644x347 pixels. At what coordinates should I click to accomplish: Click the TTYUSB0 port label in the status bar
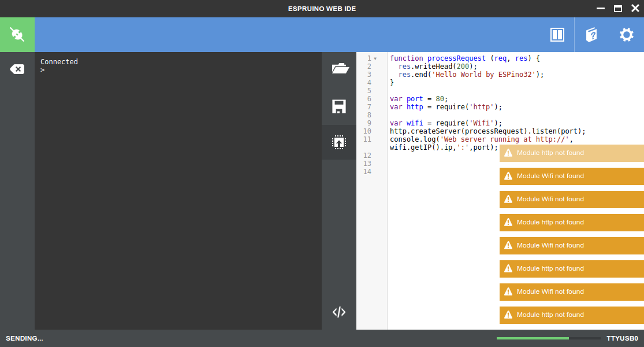coord(622,338)
